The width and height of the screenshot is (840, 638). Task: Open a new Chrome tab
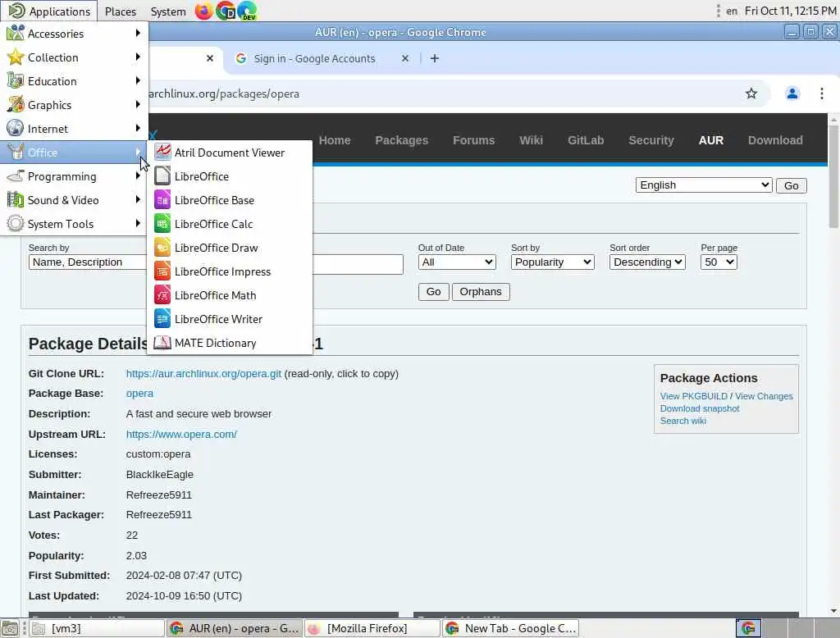pyautogui.click(x=435, y=58)
